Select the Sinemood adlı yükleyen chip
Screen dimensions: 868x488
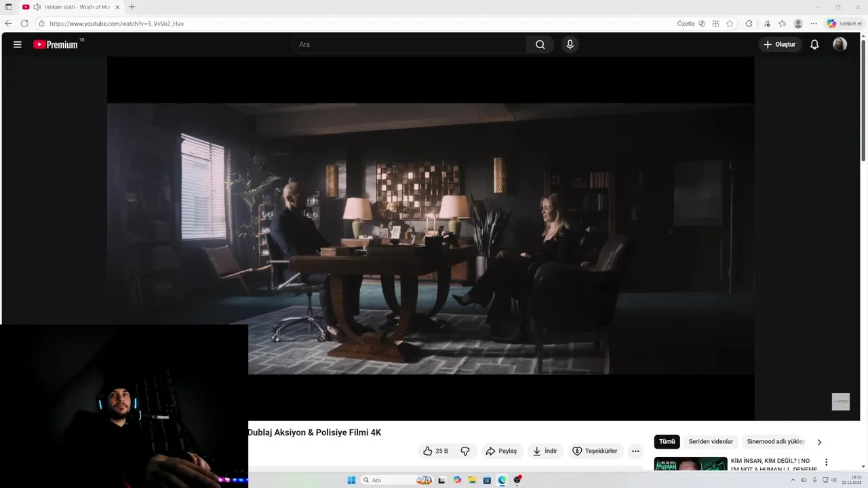[x=776, y=442]
